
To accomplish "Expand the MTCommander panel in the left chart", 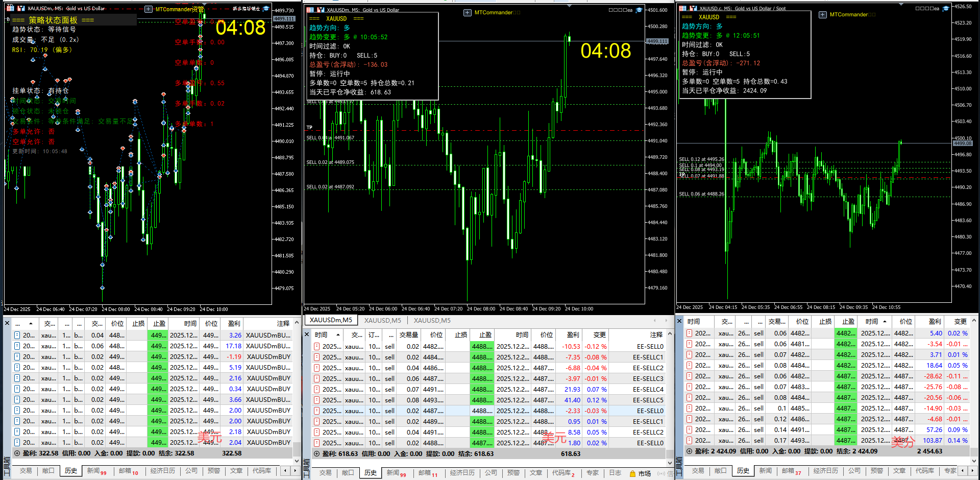I will [149, 9].
